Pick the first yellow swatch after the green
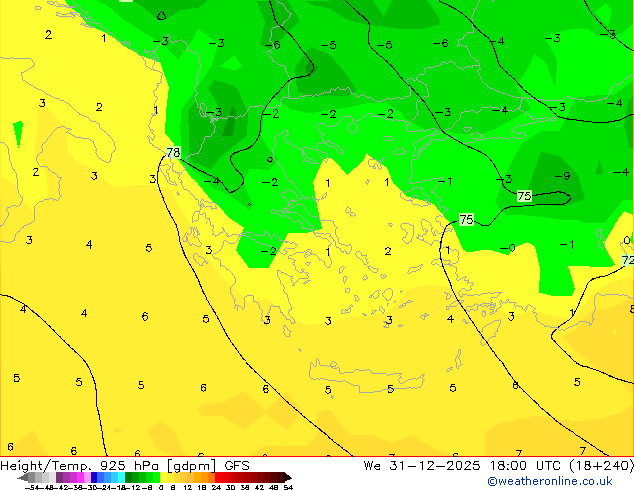The width and height of the screenshot is (634, 490). click(x=163, y=478)
